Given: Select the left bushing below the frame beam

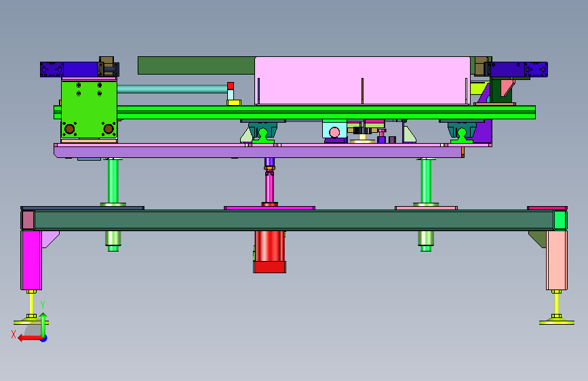Looking at the screenshot, I should pyautogui.click(x=113, y=239).
